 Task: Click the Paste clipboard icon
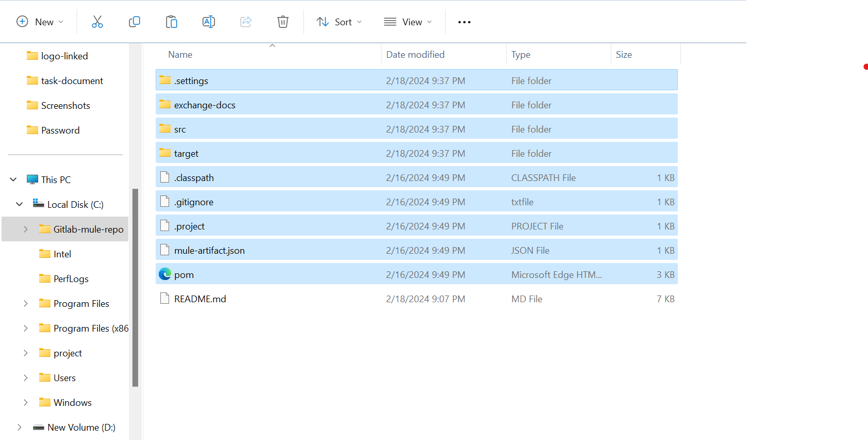tap(172, 22)
